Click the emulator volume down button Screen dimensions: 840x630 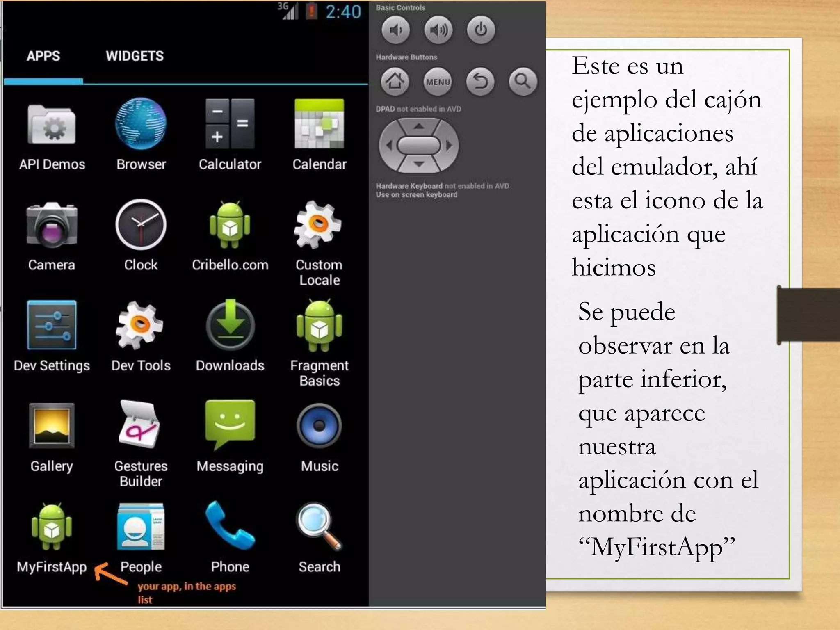[396, 30]
